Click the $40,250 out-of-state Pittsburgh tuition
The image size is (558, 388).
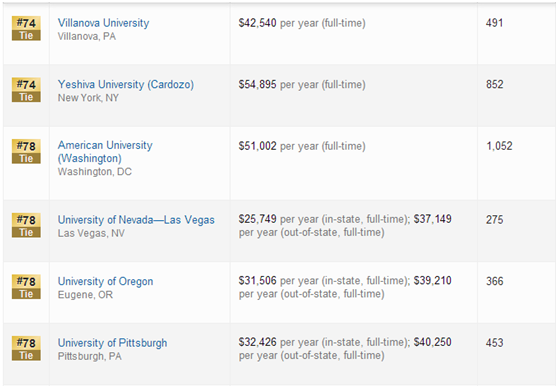coord(433,342)
